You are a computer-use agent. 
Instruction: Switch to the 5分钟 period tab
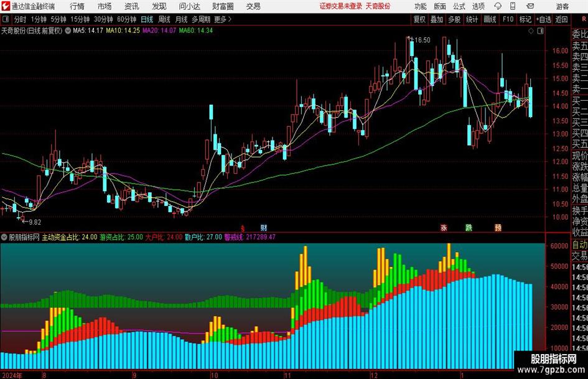58,19
